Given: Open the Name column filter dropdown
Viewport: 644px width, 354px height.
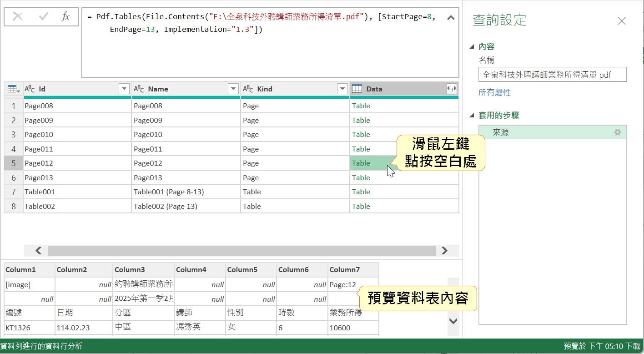Looking at the screenshot, I should tap(233, 89).
